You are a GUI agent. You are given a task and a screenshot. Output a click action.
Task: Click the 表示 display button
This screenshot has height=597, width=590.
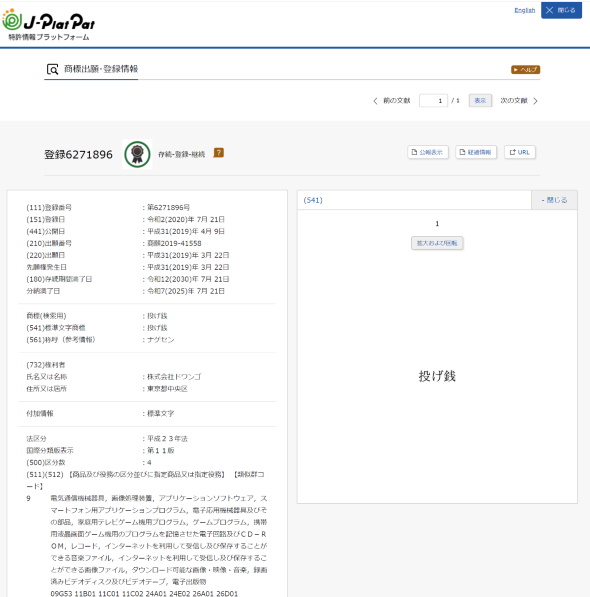tap(480, 101)
